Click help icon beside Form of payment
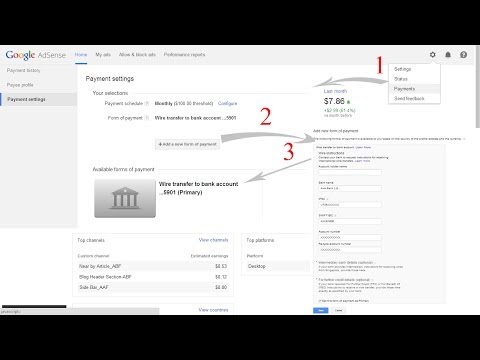 click(x=147, y=118)
